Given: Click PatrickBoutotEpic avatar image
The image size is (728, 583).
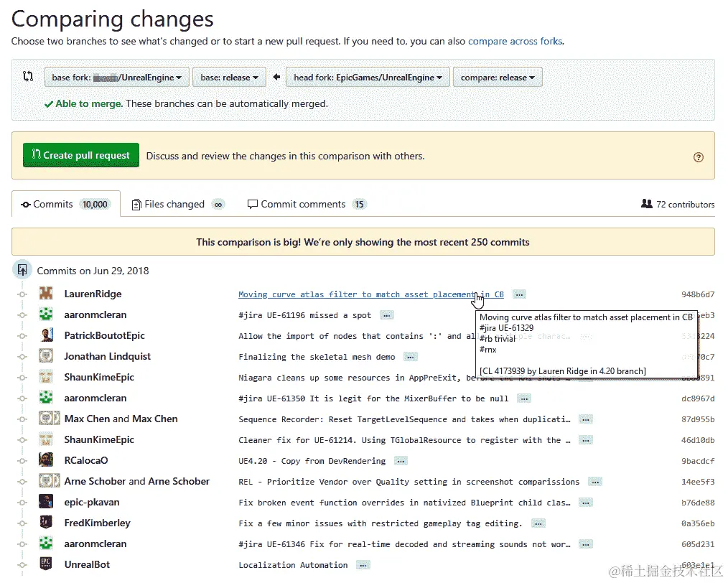Looking at the screenshot, I should coord(46,335).
